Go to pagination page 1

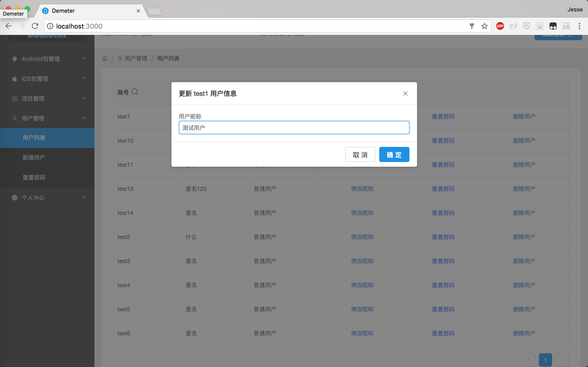tap(545, 360)
